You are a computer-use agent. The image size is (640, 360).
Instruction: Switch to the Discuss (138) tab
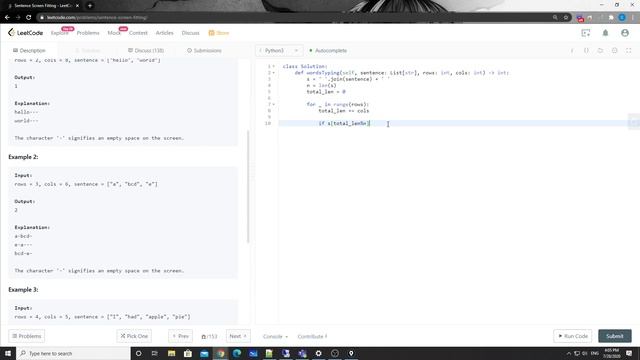(146, 51)
